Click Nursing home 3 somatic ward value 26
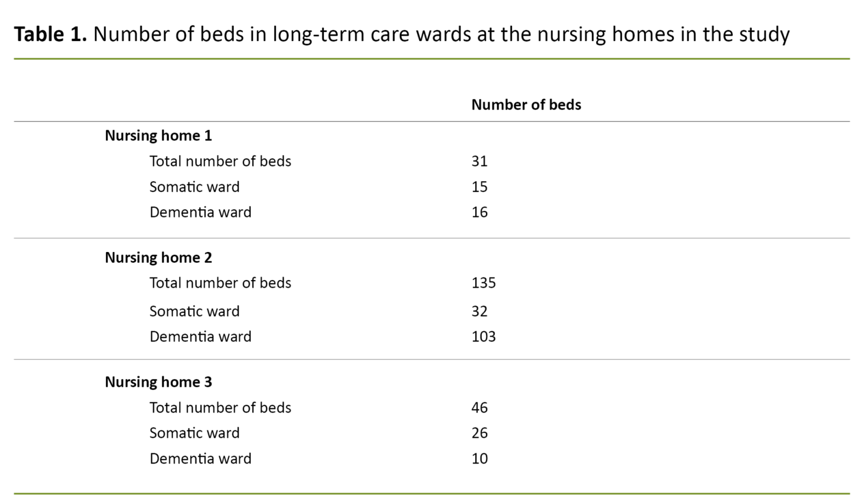The image size is (864, 504). point(480,433)
